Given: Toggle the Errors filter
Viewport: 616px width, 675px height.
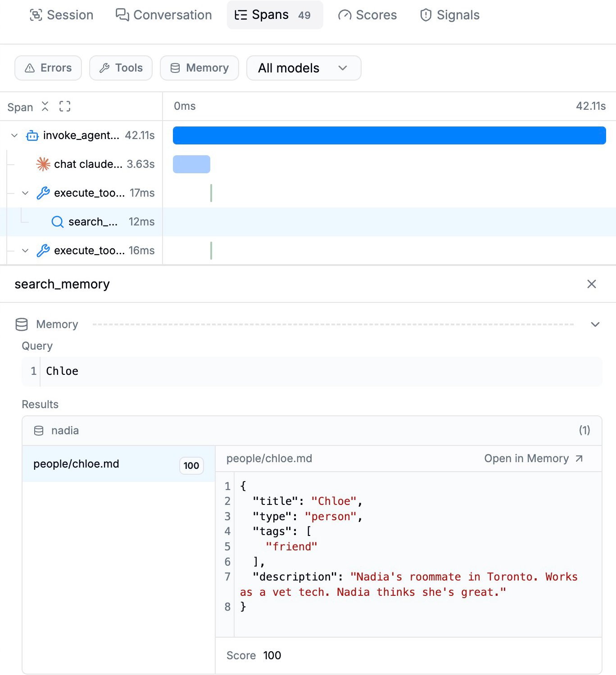Looking at the screenshot, I should (48, 68).
